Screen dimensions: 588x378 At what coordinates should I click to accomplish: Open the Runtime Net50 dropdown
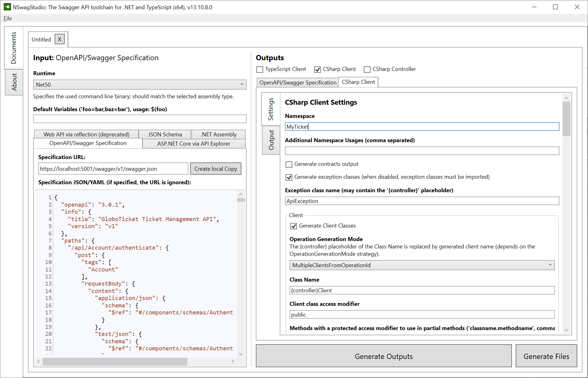[x=140, y=84]
